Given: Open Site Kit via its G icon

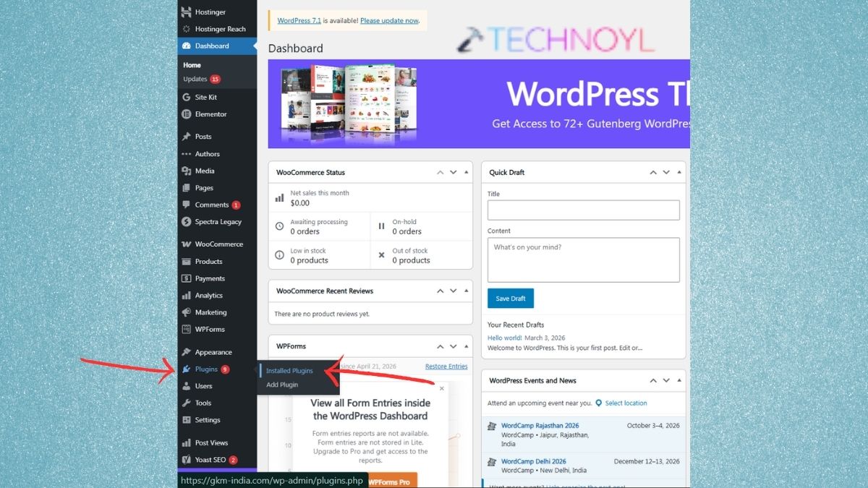Looking at the screenshot, I should 187,97.
